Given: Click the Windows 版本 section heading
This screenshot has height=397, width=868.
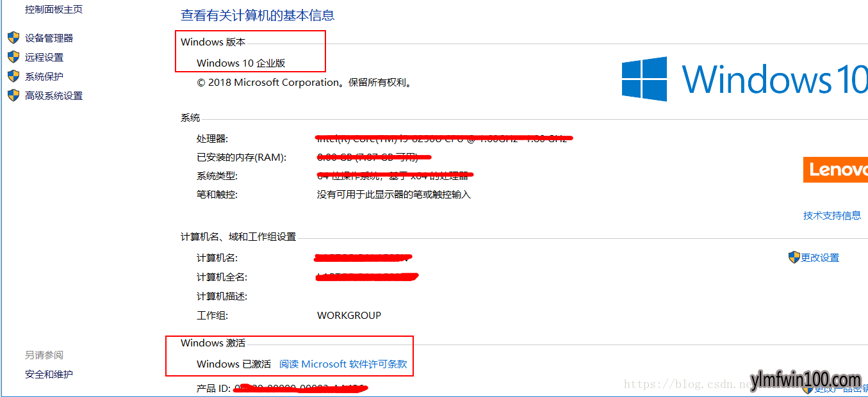Looking at the screenshot, I should coord(213,42).
